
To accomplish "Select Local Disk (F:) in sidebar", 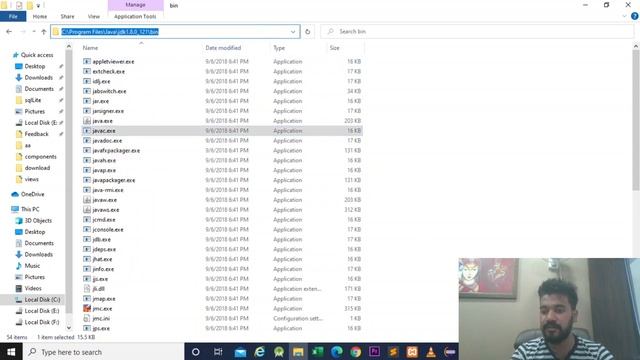I will click(42, 322).
